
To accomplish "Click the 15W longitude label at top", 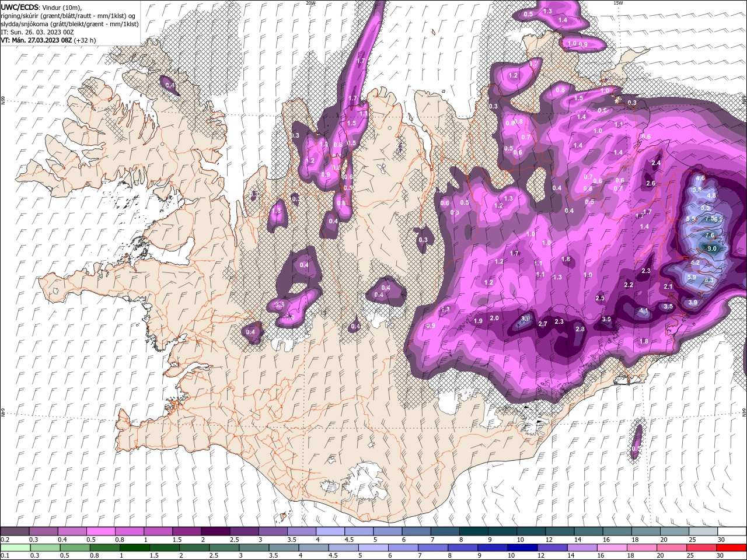I will pyautogui.click(x=618, y=3).
